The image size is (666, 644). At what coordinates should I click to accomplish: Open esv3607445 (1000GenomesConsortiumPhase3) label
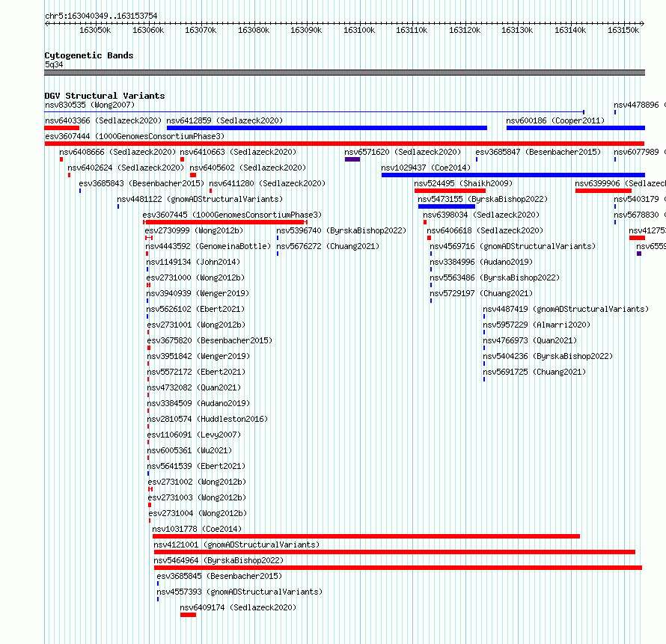232,215
